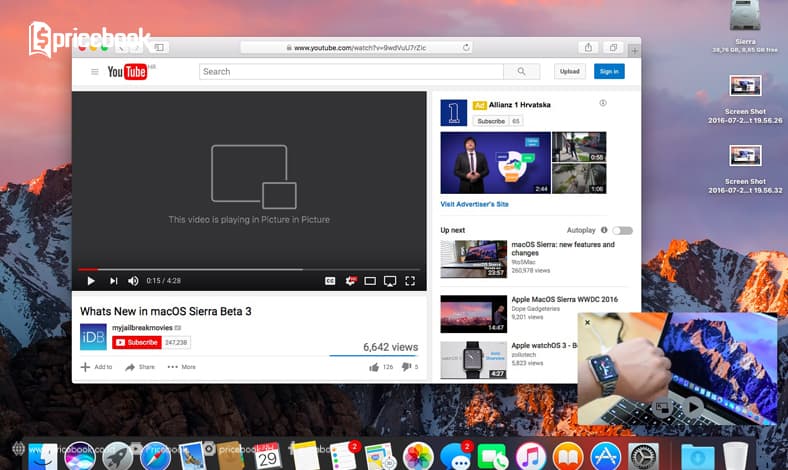This screenshot has width=788, height=470.
Task: Open the YouTube hamburger guide menu
Action: (94, 72)
